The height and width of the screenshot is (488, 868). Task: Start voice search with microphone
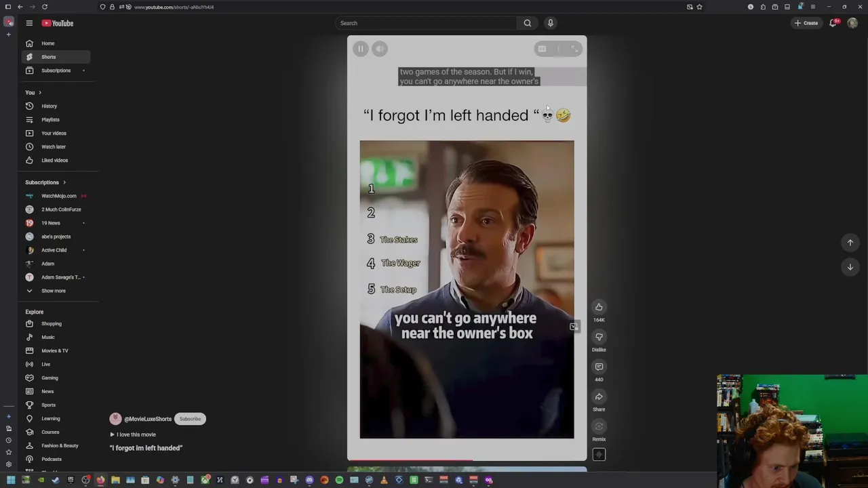pyautogui.click(x=551, y=23)
